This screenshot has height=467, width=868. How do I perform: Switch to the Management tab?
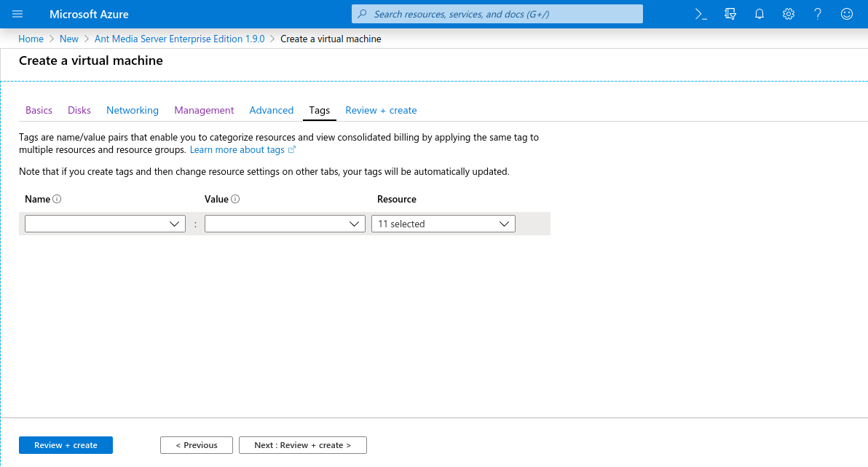point(205,110)
